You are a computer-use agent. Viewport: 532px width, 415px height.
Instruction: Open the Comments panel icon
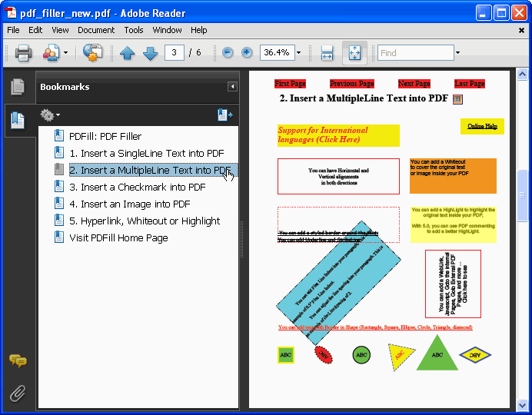tap(18, 360)
